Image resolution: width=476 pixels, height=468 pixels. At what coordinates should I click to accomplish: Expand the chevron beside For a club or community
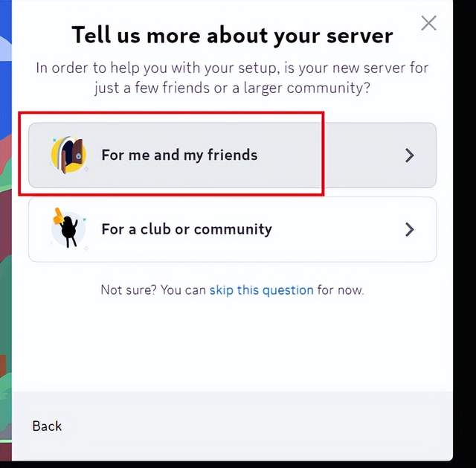click(410, 229)
